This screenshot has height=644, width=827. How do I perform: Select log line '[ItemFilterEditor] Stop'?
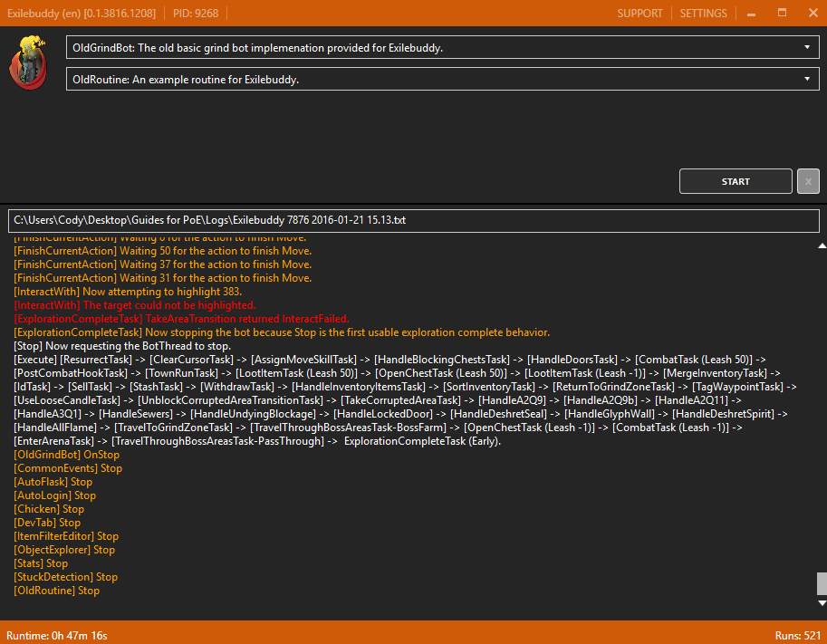[x=66, y=536]
